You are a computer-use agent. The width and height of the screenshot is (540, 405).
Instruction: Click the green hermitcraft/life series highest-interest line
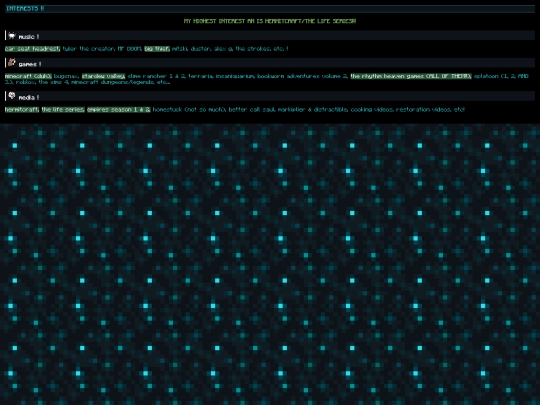pos(270,21)
